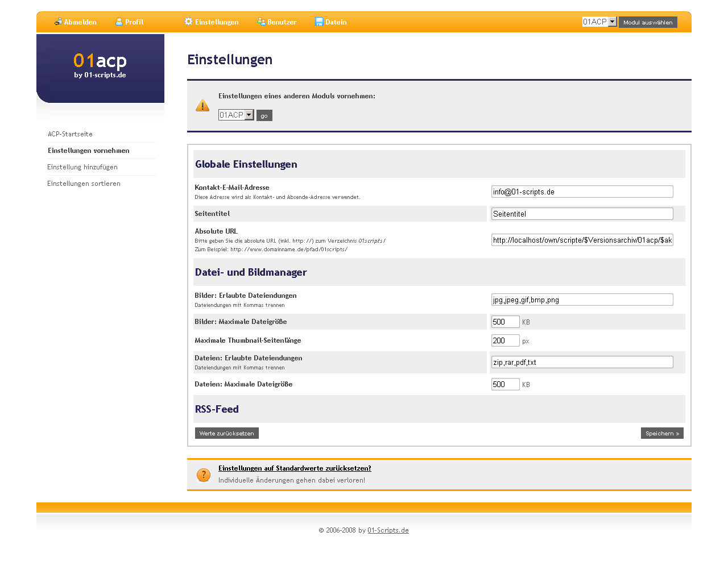Focus Dateien Maximale Dateigröße field
Screen dimensions: 728x582
pyautogui.click(x=506, y=384)
